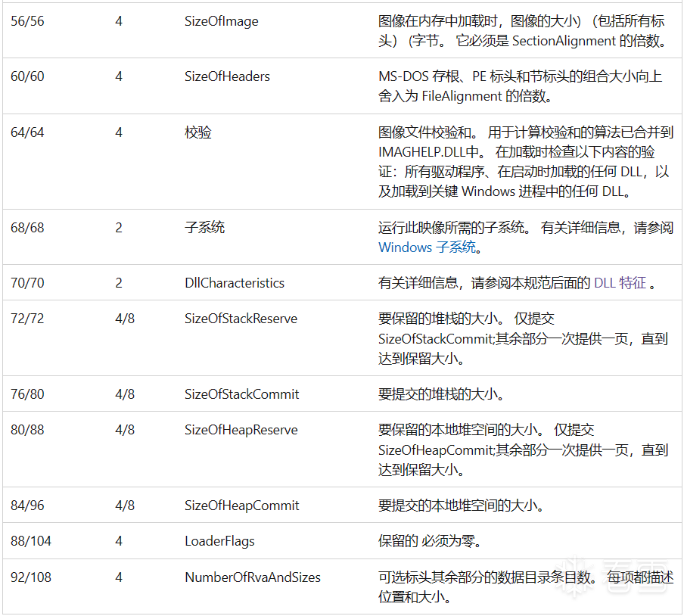The height and width of the screenshot is (616, 684).
Task: Click the size 4 in LoaderFlags row
Action: 119,541
